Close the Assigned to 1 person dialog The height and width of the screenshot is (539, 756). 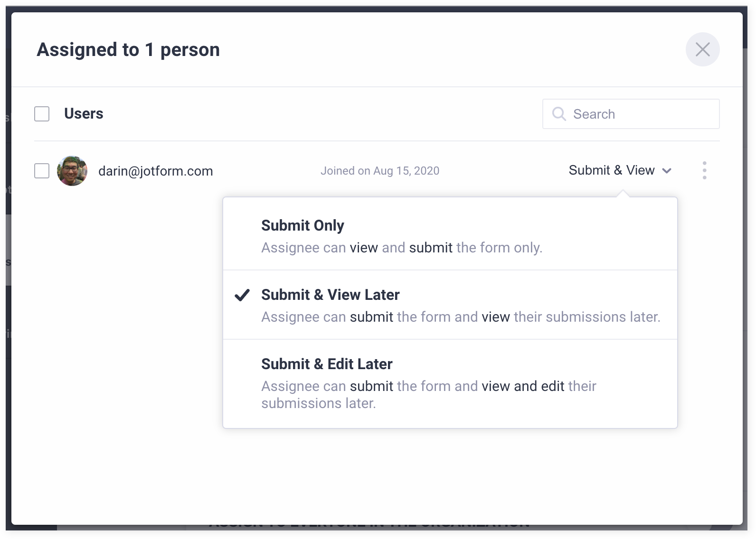point(702,49)
